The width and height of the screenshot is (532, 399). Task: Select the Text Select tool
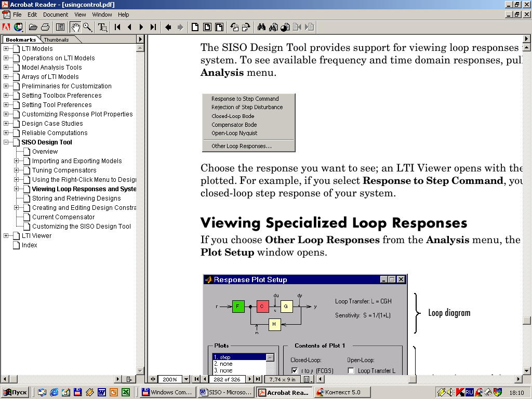click(x=102, y=27)
